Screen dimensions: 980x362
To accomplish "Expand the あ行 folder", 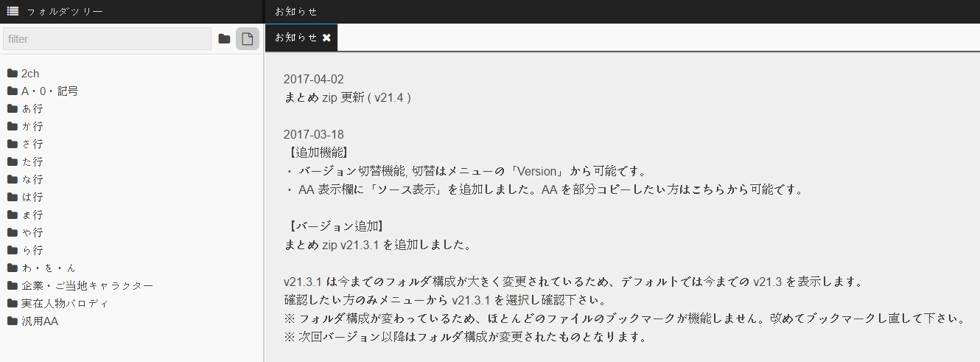I will pyautogui.click(x=32, y=108).
